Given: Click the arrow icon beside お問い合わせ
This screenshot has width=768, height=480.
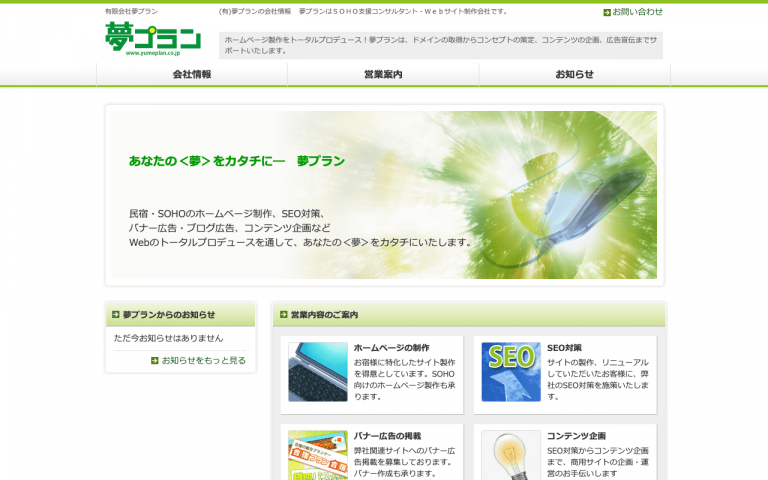Looking at the screenshot, I should click(607, 12).
